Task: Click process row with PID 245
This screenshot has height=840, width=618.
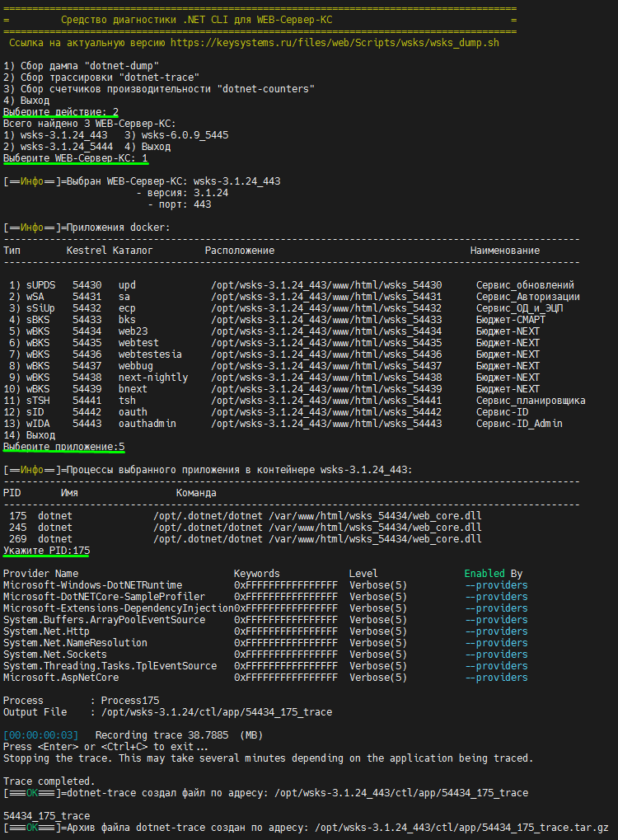Action: (245, 528)
